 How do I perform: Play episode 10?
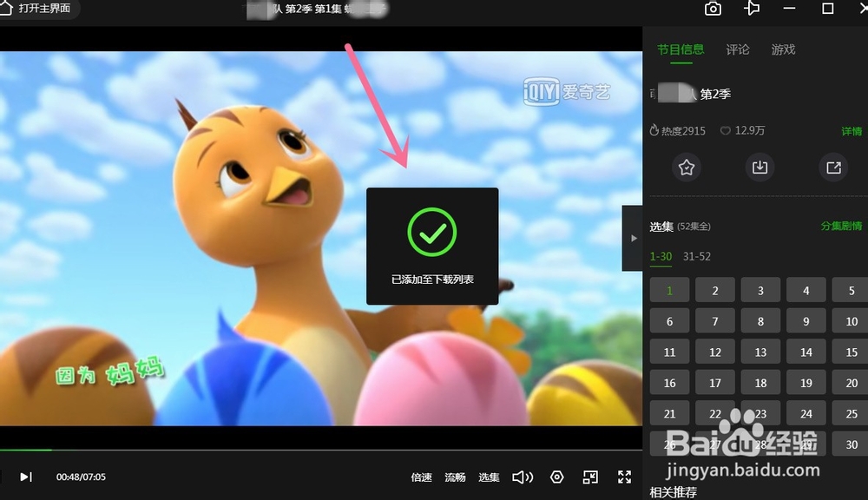point(851,321)
